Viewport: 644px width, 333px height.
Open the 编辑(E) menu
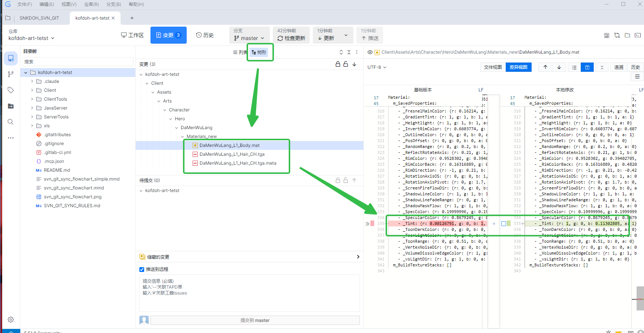coord(47,4)
